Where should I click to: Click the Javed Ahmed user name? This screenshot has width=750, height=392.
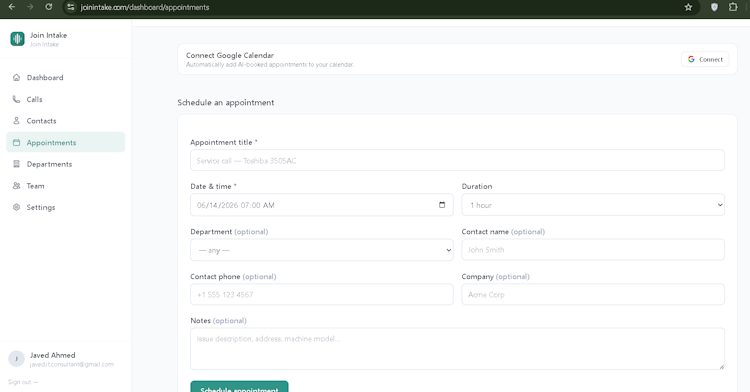tap(53, 355)
